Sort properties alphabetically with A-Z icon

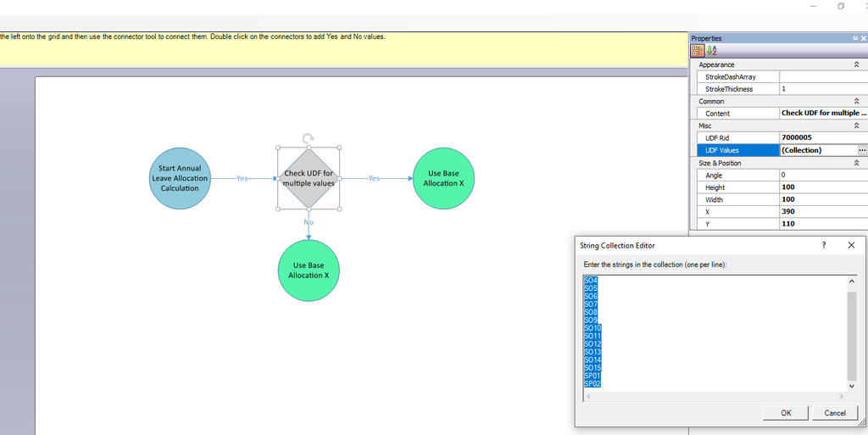711,51
